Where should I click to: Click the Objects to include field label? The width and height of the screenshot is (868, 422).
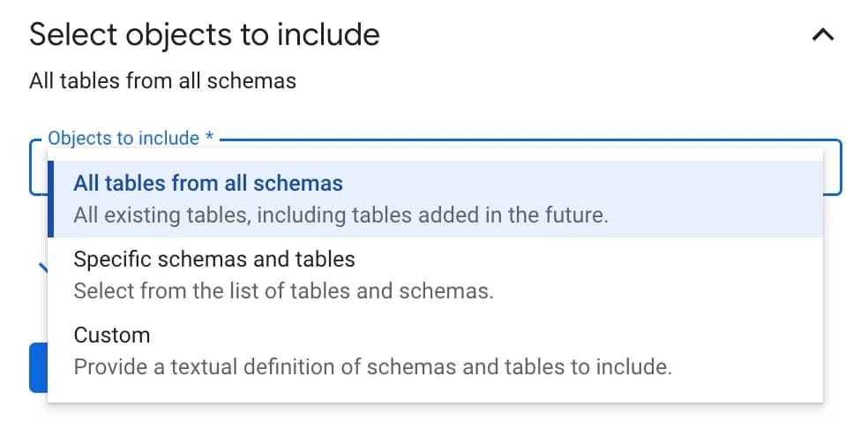(x=123, y=139)
